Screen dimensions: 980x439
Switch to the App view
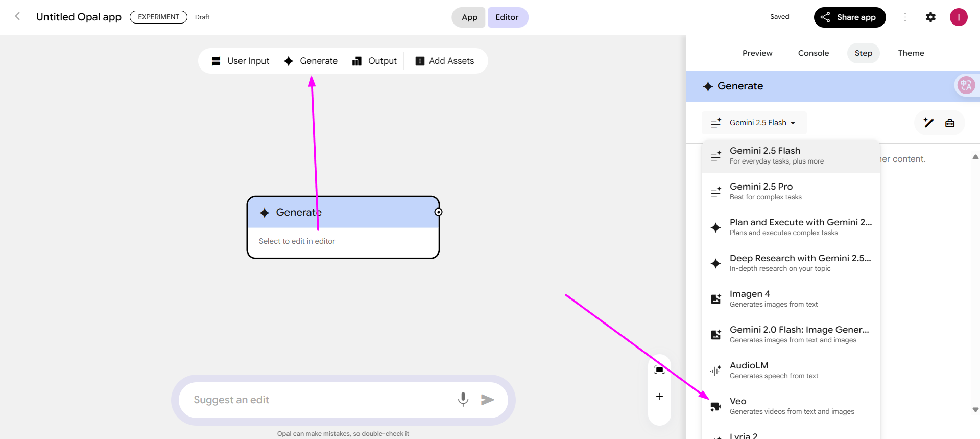point(469,17)
